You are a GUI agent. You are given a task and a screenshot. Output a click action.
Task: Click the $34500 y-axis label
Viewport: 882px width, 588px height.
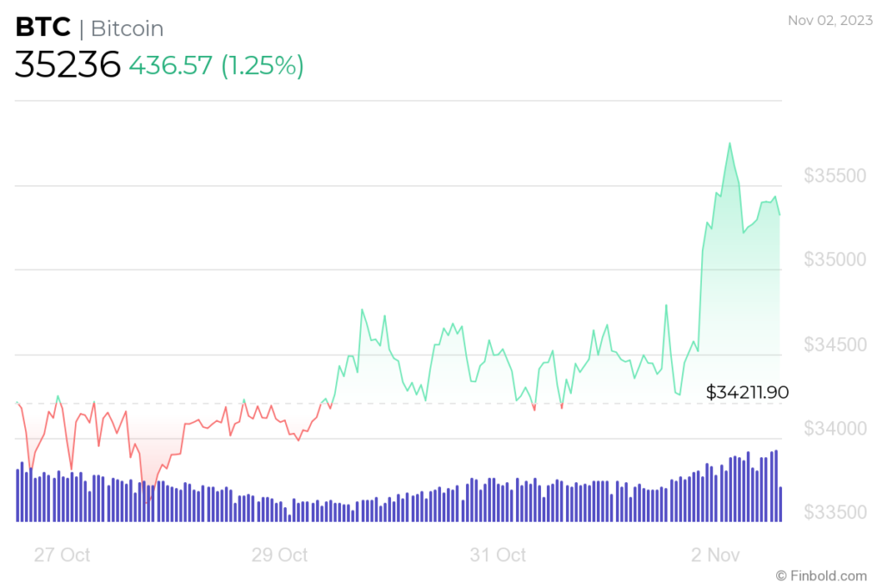tap(835, 344)
